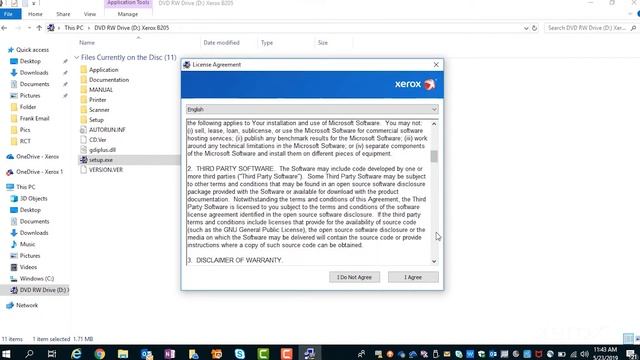Click the I Do Not Agree button
The width and height of the screenshot is (640, 360).
click(354, 277)
